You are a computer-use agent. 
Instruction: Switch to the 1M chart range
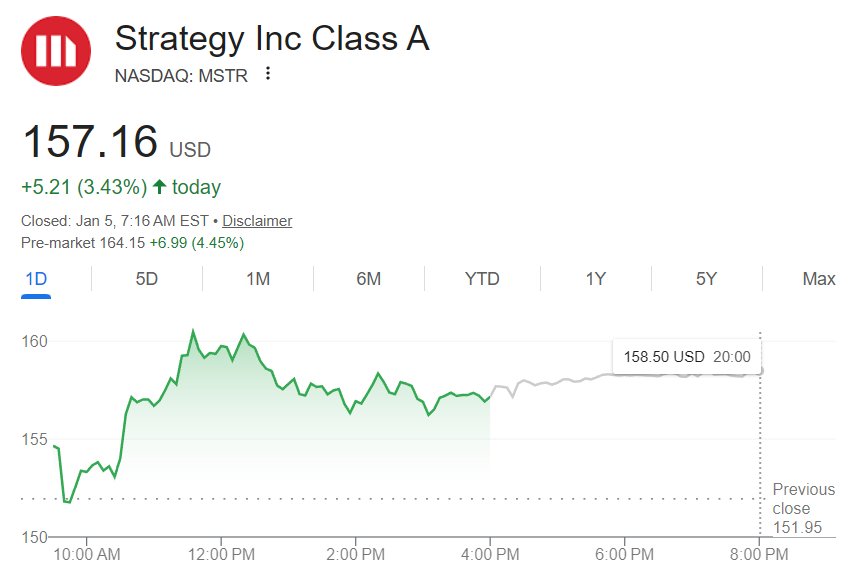coord(258,279)
